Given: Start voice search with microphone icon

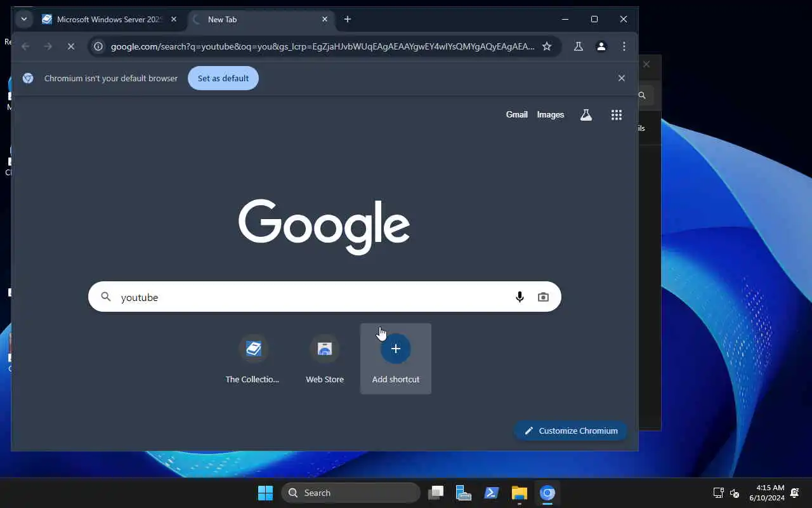Looking at the screenshot, I should click(x=520, y=297).
